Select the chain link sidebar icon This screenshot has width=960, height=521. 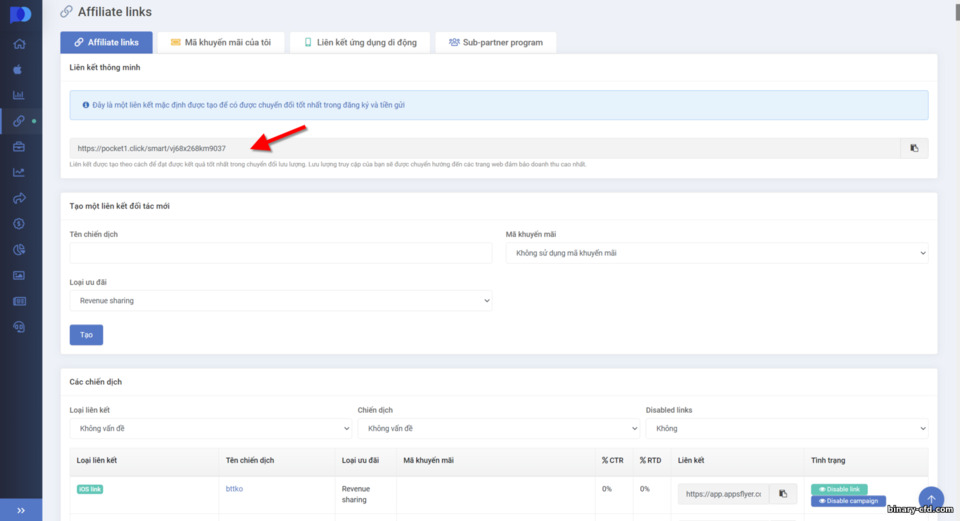tap(19, 121)
